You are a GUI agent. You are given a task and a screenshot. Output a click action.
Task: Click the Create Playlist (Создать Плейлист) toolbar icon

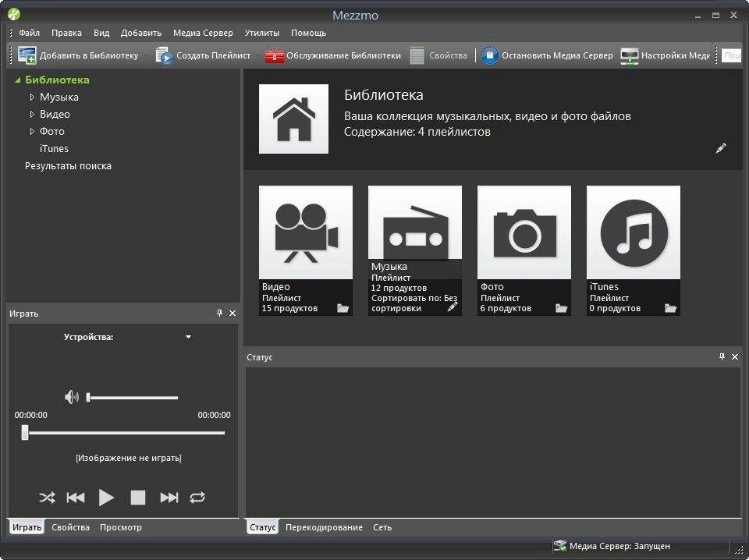click(x=165, y=55)
